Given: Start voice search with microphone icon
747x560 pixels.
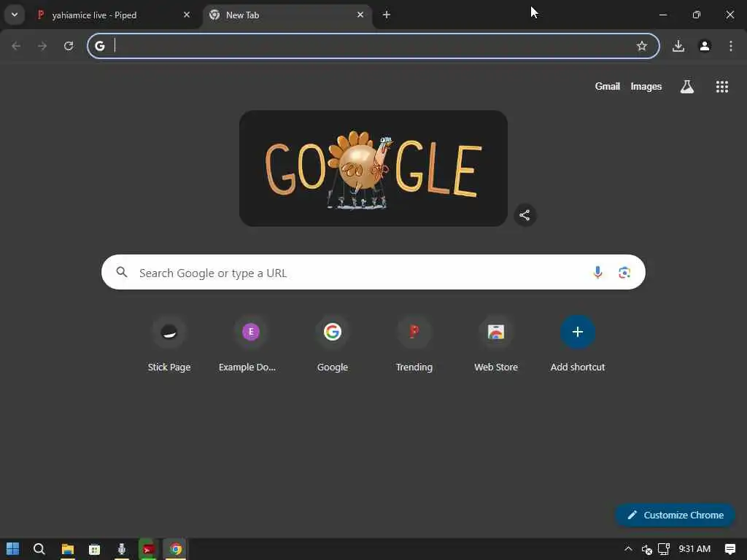Looking at the screenshot, I should pyautogui.click(x=597, y=272).
